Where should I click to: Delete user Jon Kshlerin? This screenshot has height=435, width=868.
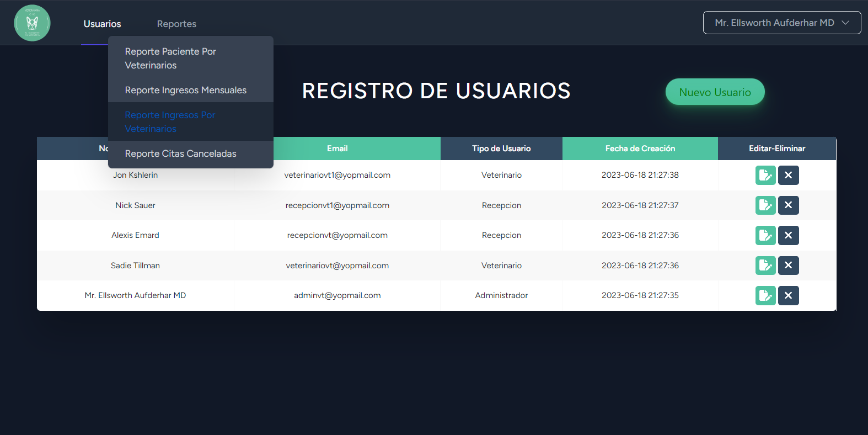[788, 175]
